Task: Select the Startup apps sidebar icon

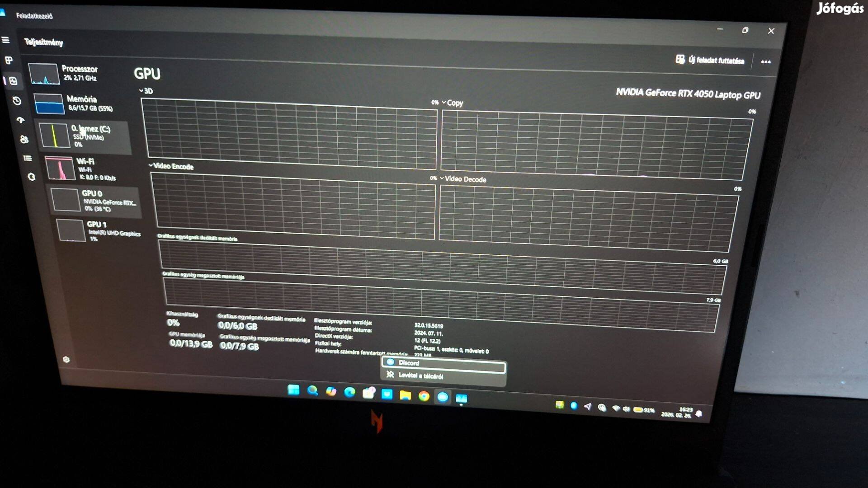Action: coord(20,120)
